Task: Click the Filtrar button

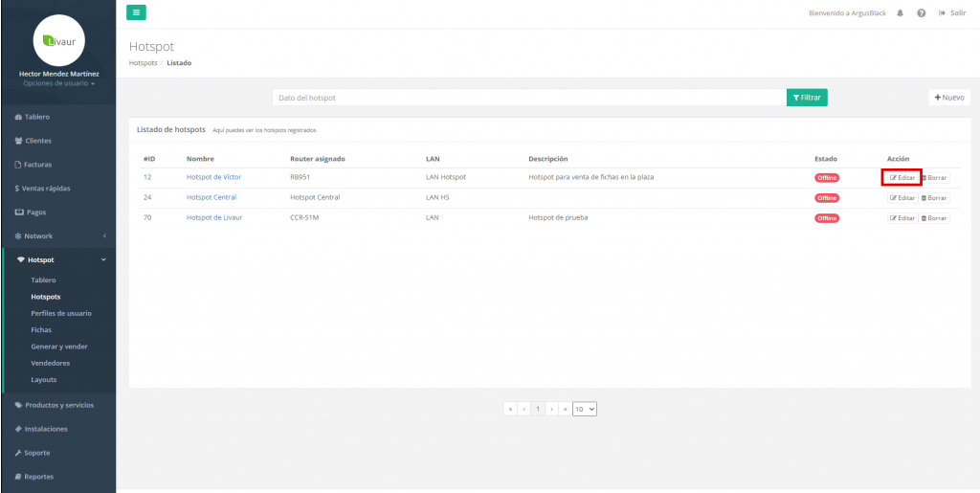Action: click(807, 98)
